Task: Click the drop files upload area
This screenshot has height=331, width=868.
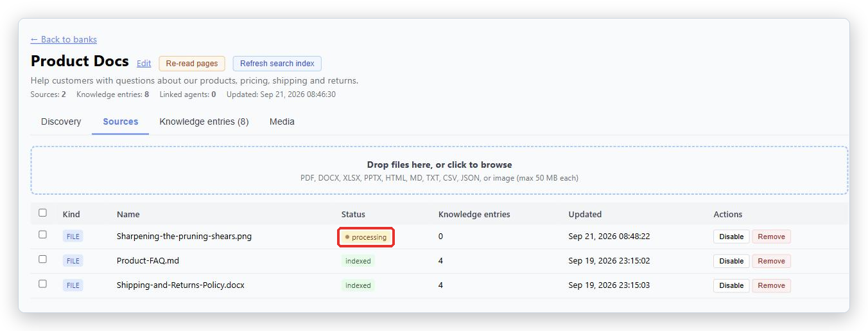Action: click(439, 170)
